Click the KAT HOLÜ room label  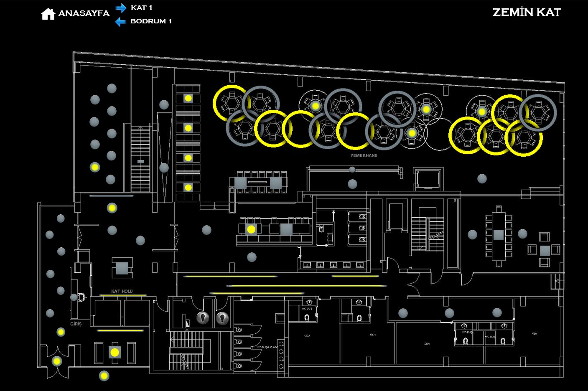122,291
